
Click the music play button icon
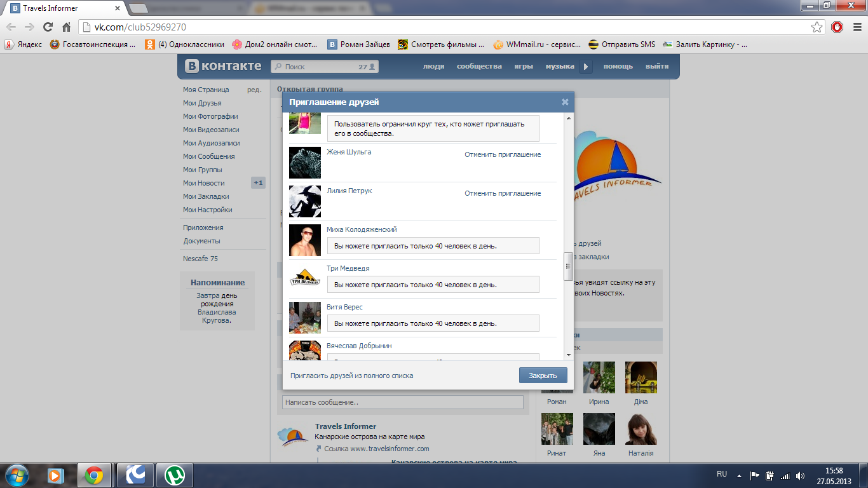click(586, 66)
